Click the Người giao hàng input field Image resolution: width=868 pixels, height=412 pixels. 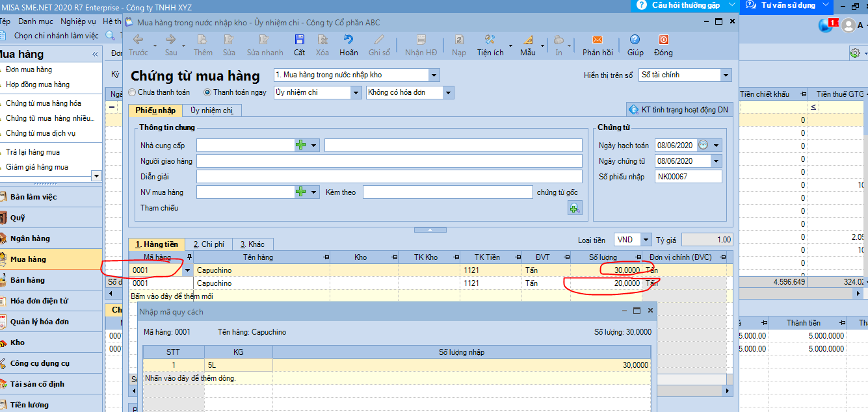point(389,161)
